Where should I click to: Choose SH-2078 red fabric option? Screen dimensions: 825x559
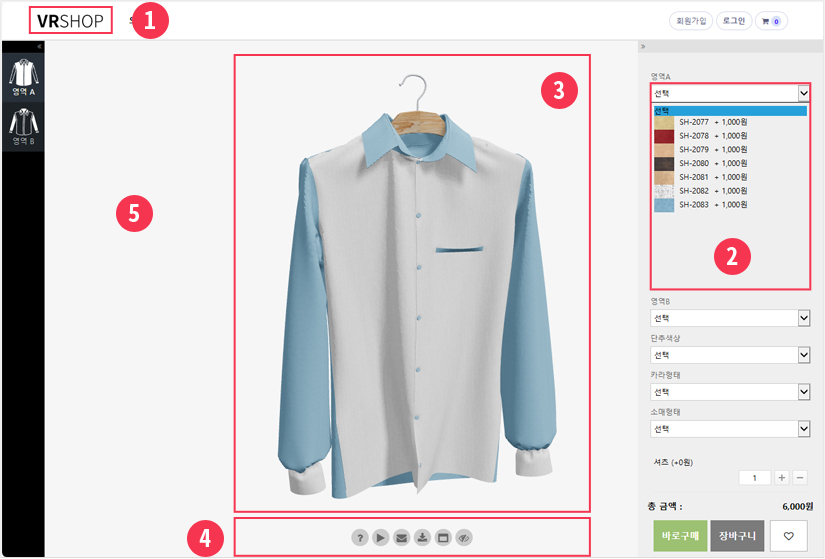(712, 136)
